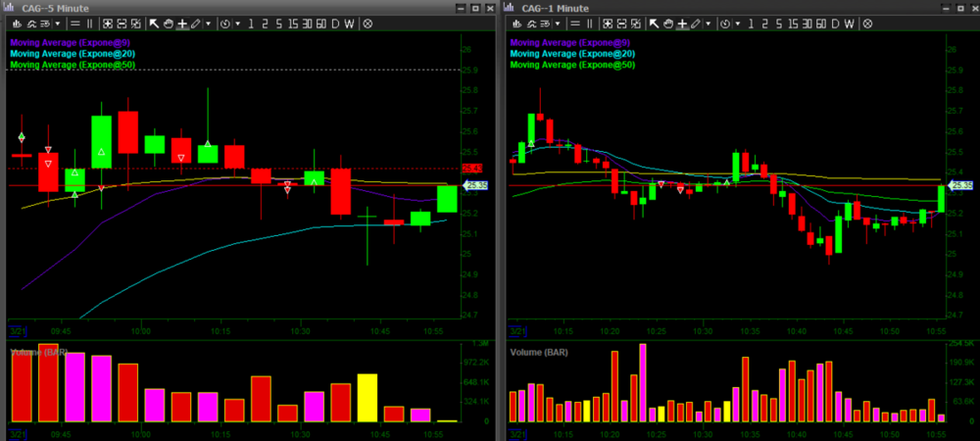Toggle the crosshair cursor in 5 Minute chart
Viewport: 980px width, 441px height.
pyautogui.click(x=182, y=23)
